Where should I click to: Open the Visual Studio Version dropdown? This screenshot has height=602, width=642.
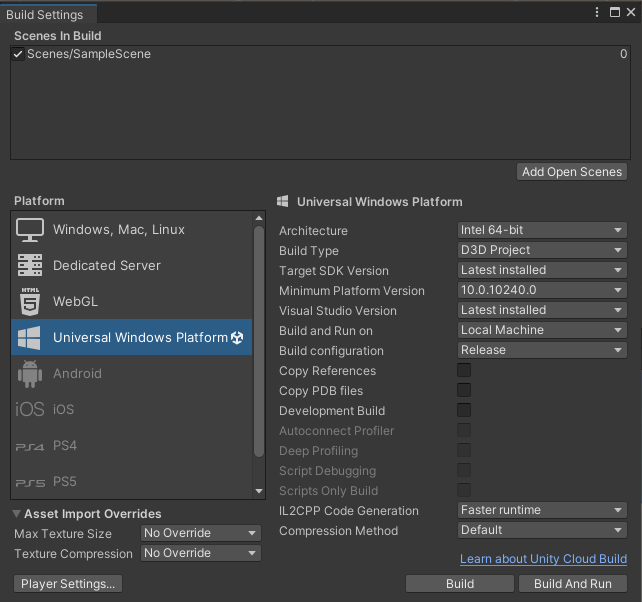click(x=542, y=310)
